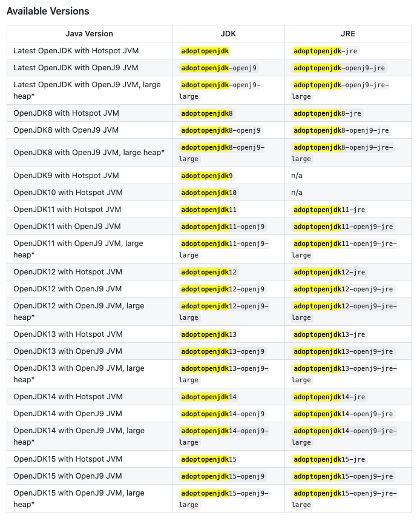Screen dimensions: 420x521
Task: Click the adoptopenjdk8-openj9-large cask name
Action: pyautogui.click(x=221, y=153)
